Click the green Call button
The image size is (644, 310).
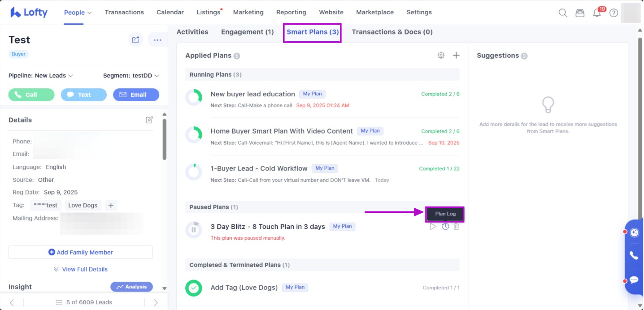coord(31,95)
